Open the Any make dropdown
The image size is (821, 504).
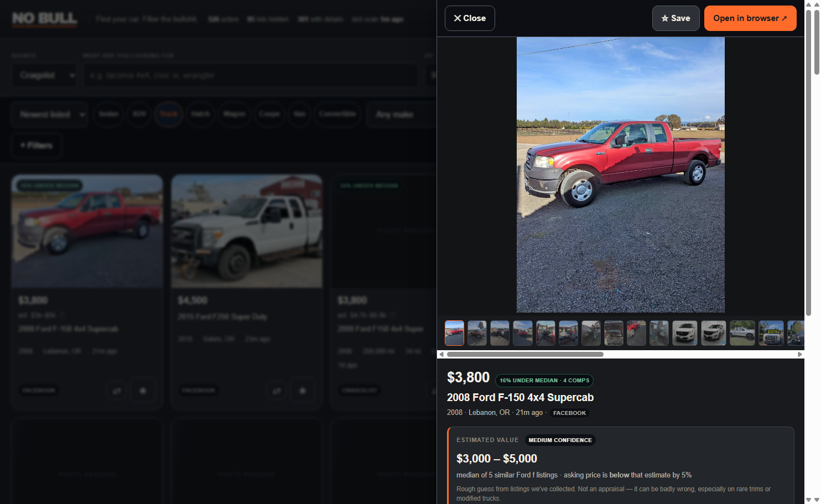pyautogui.click(x=402, y=115)
